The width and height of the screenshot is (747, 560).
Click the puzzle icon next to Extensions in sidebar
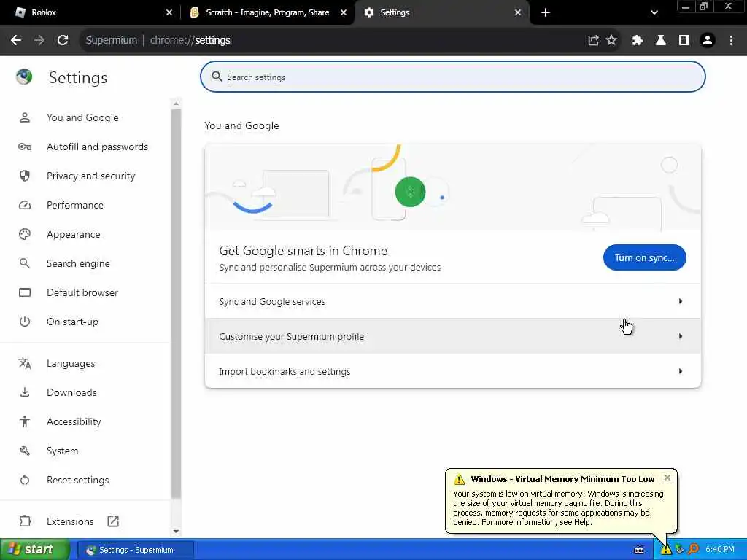coord(25,521)
